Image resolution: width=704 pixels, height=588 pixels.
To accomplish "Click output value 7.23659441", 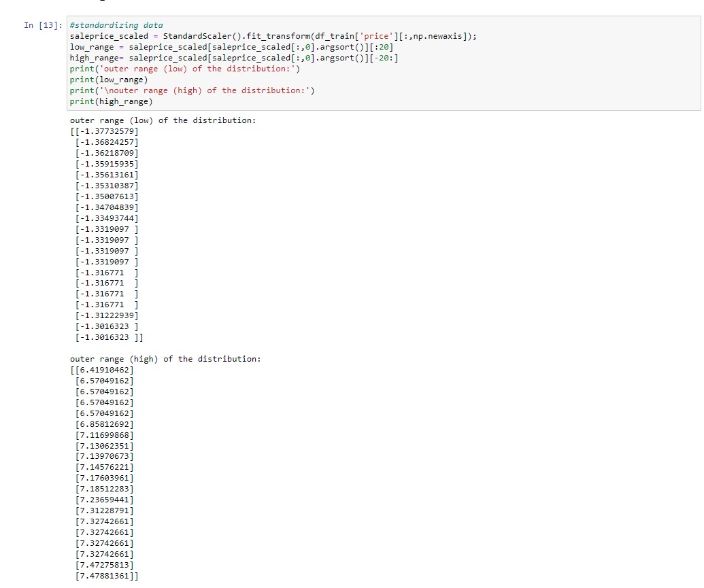I will click(105, 500).
